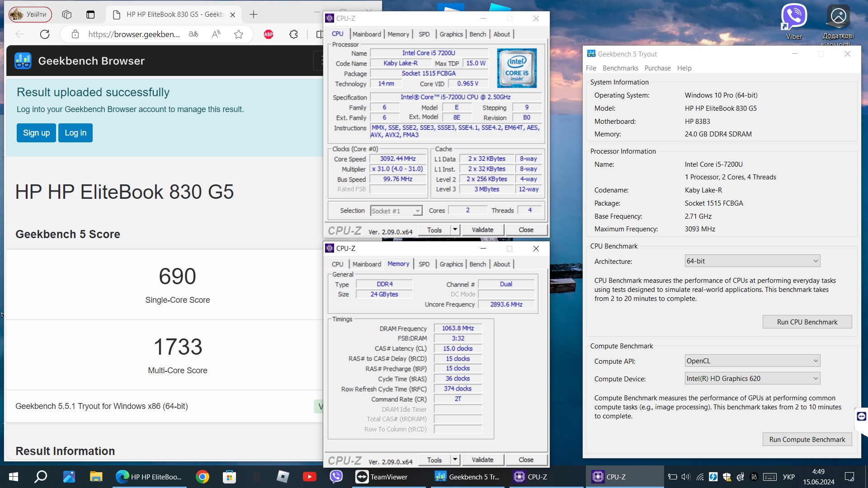868x488 pixels.
Task: Click the browser address bar URL
Action: tap(134, 34)
